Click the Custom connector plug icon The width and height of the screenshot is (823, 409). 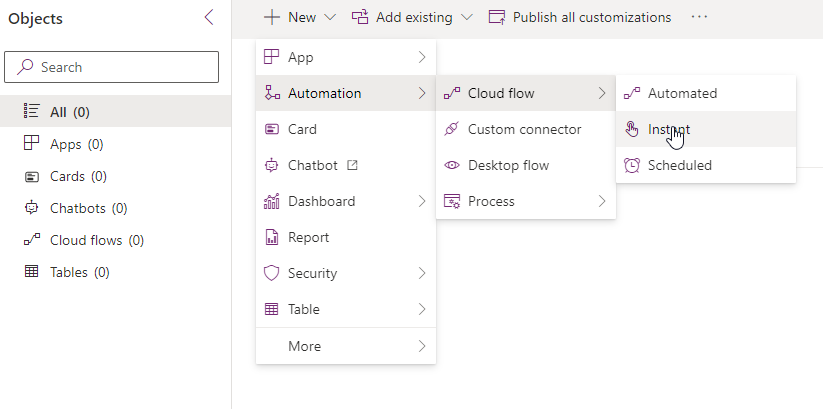(451, 129)
